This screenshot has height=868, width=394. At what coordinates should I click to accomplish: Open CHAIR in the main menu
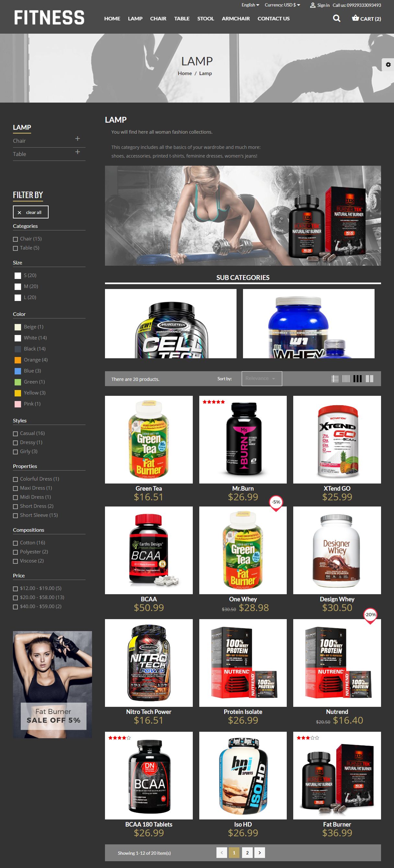click(x=158, y=18)
